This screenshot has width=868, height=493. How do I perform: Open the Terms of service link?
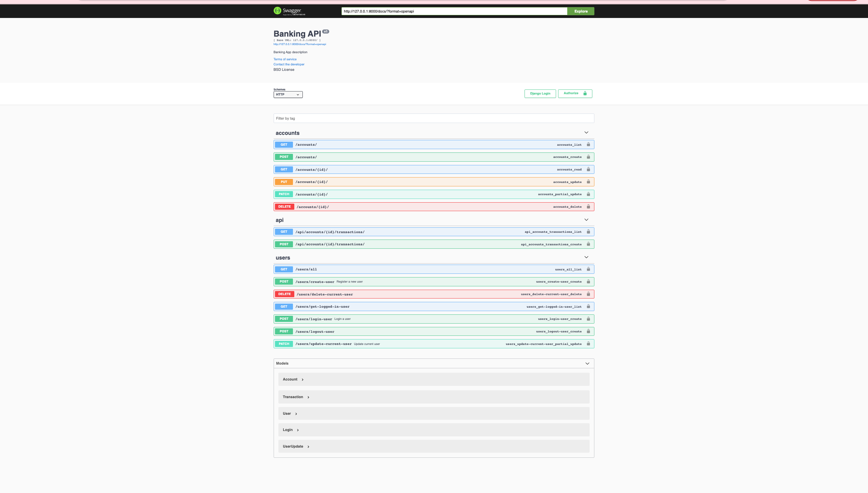pos(285,59)
